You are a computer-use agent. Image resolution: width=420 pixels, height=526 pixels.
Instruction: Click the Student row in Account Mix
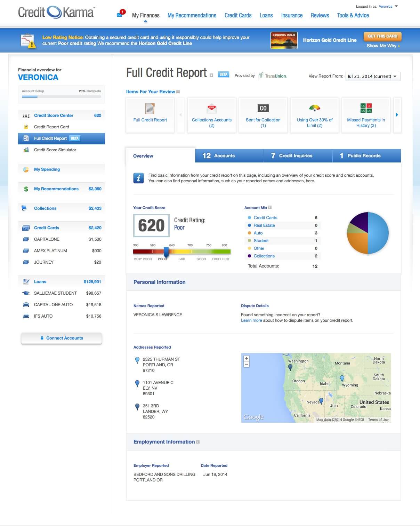tap(282, 241)
